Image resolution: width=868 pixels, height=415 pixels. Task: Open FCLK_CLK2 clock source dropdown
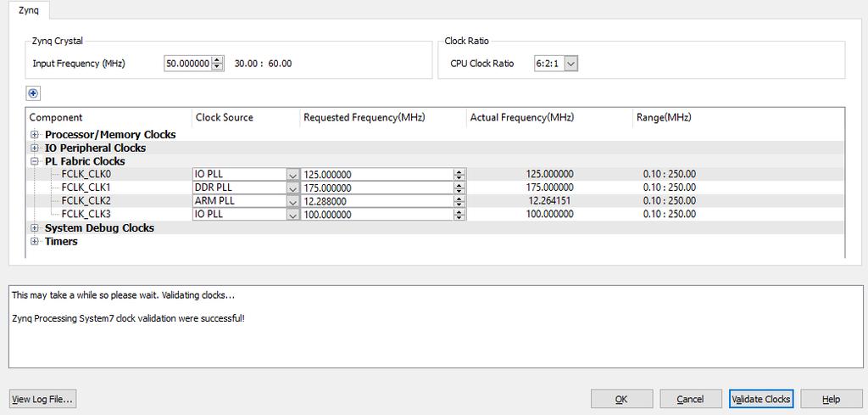click(x=292, y=200)
